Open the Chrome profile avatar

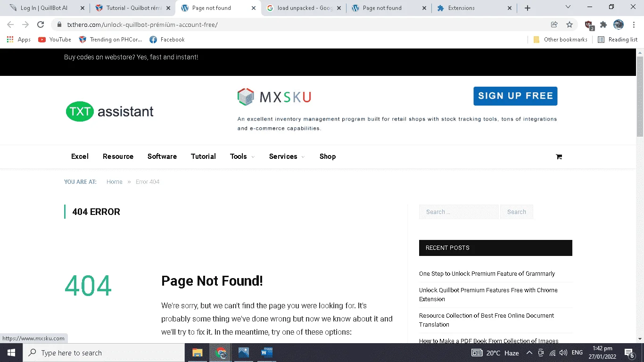click(619, 25)
